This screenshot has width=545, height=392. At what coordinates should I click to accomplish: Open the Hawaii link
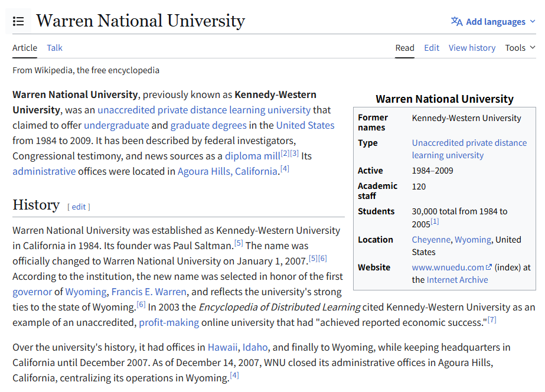pyautogui.click(x=223, y=347)
